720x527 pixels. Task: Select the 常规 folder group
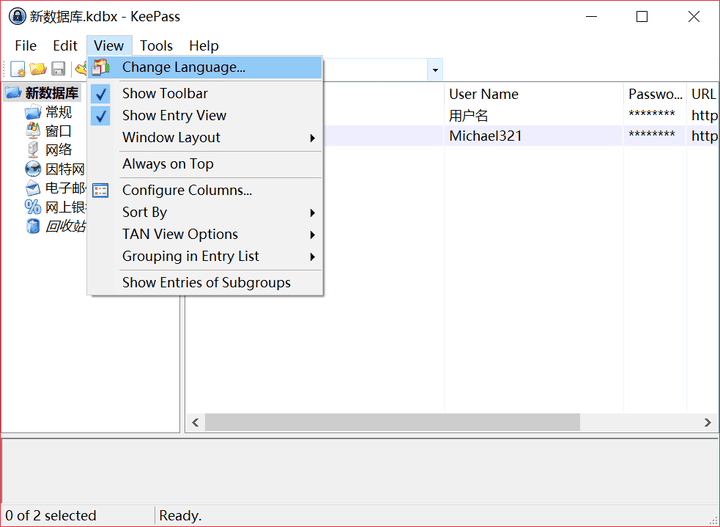tap(58, 112)
